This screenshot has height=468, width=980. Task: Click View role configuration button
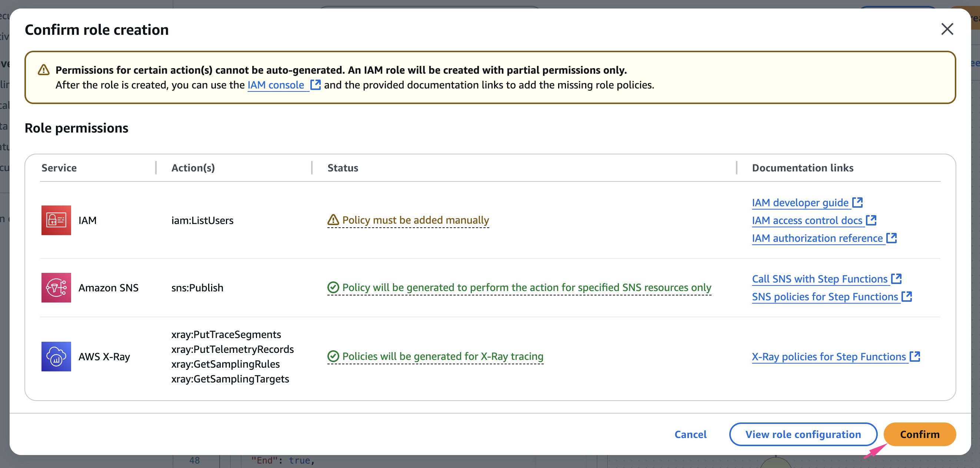pos(803,434)
